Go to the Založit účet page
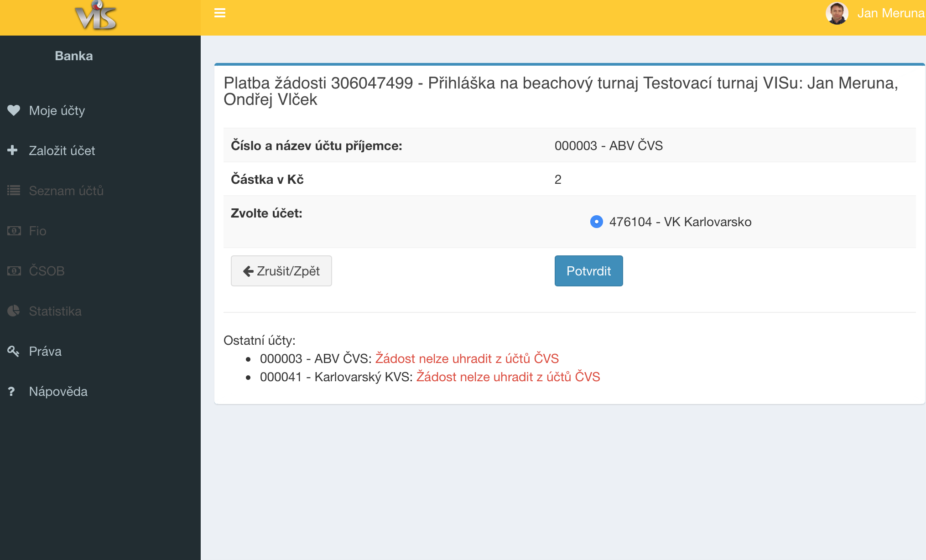926x560 pixels. [x=62, y=150]
